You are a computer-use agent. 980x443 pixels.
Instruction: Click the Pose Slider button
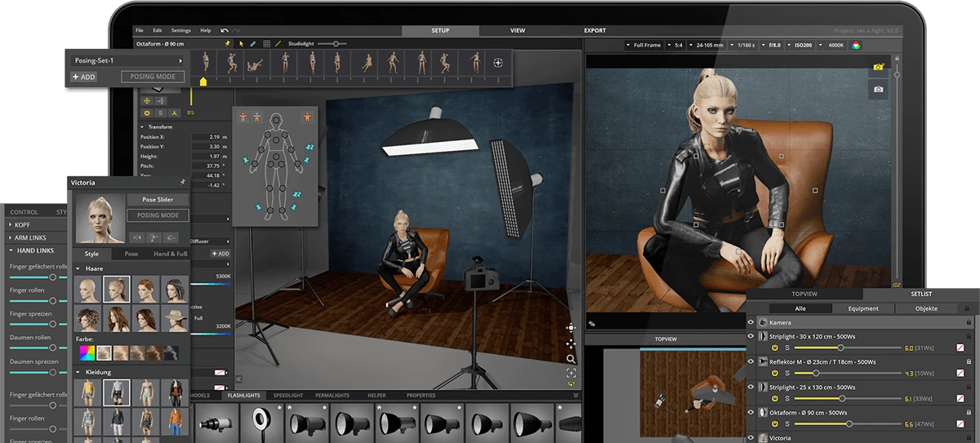pyautogui.click(x=158, y=199)
